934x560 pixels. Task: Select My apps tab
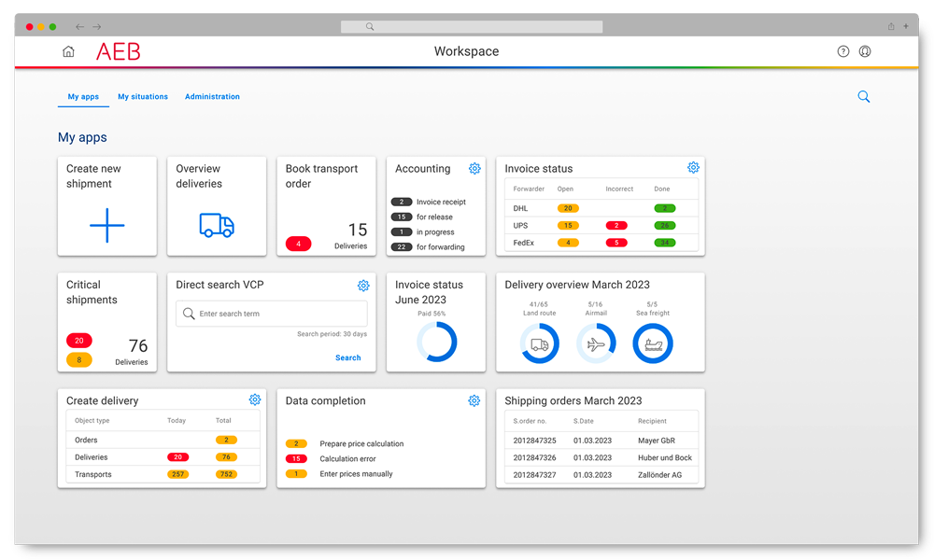pyautogui.click(x=83, y=96)
